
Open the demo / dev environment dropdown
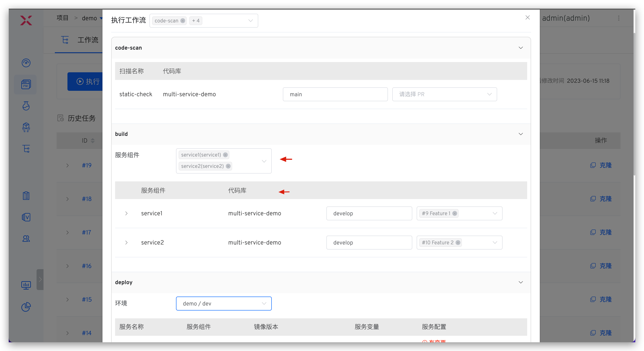223,304
